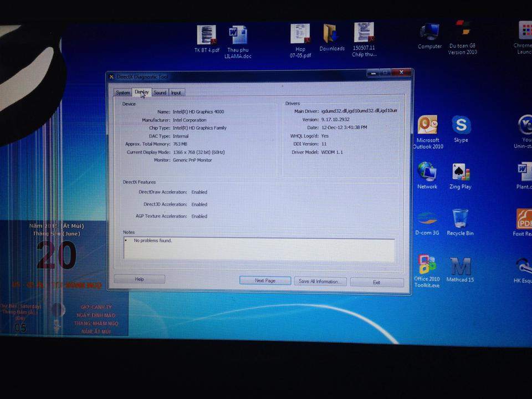Open the Network desktop icon
532x399 pixels.
427,176
